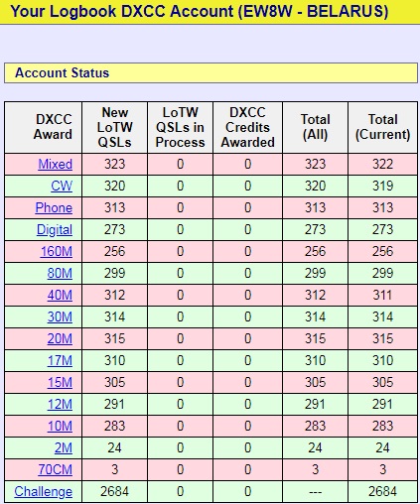Viewport: 420px width, 504px height.
Task: Open the 17M award link
Action: pos(60,360)
